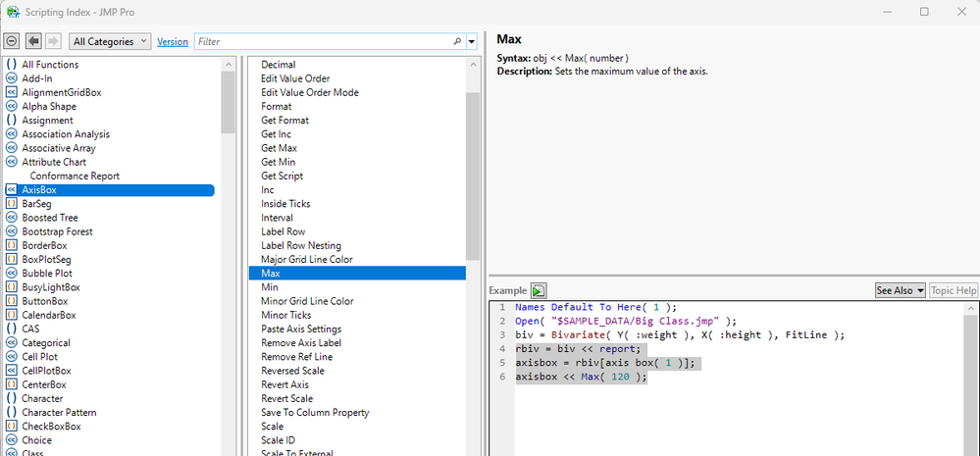Open the All Categories dropdown
The image size is (980, 456).
109,41
